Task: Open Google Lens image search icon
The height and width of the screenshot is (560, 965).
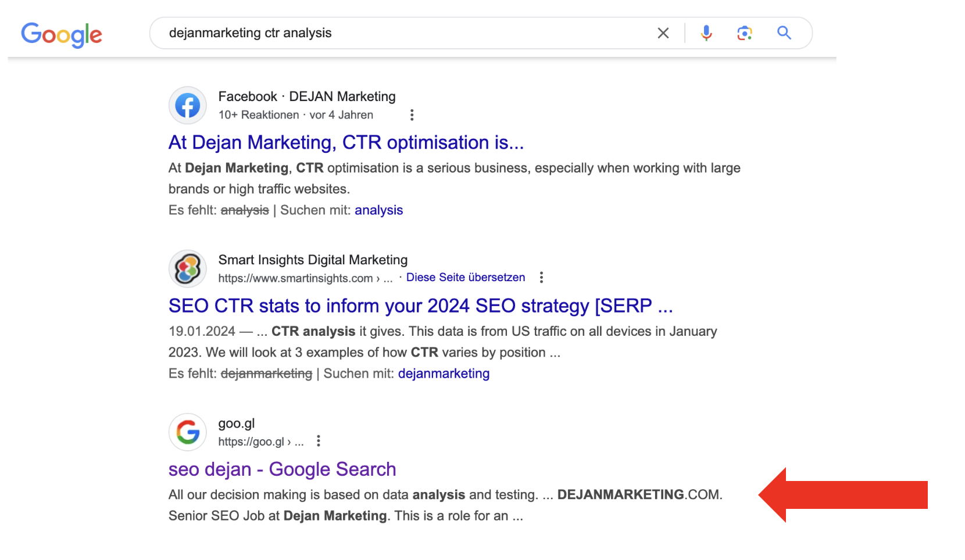Action: pyautogui.click(x=745, y=33)
